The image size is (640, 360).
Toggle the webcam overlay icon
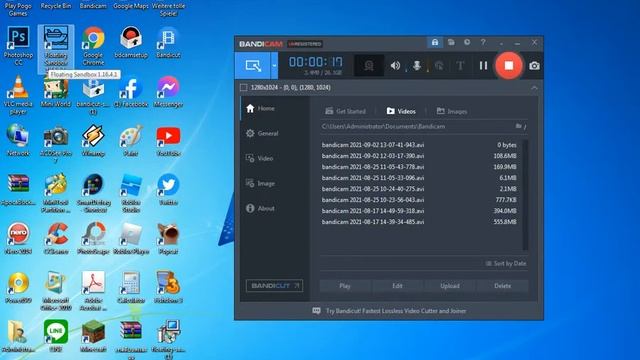click(x=369, y=66)
